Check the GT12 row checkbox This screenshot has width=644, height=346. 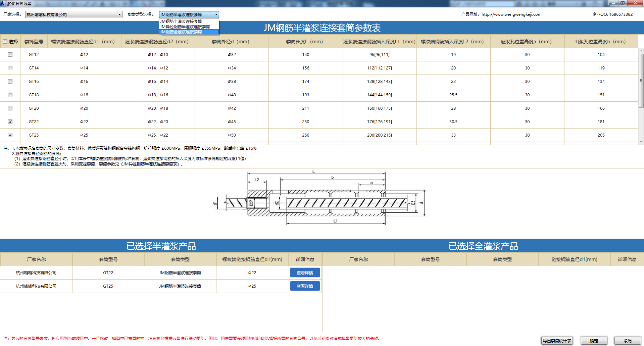pyautogui.click(x=10, y=54)
